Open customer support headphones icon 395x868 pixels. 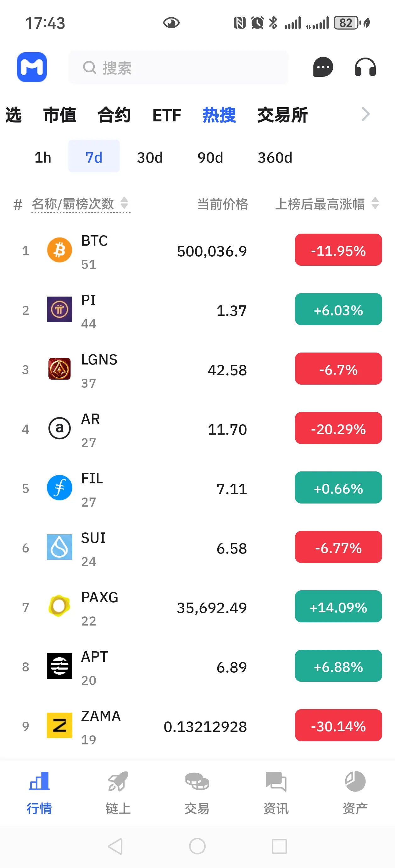pyautogui.click(x=365, y=67)
